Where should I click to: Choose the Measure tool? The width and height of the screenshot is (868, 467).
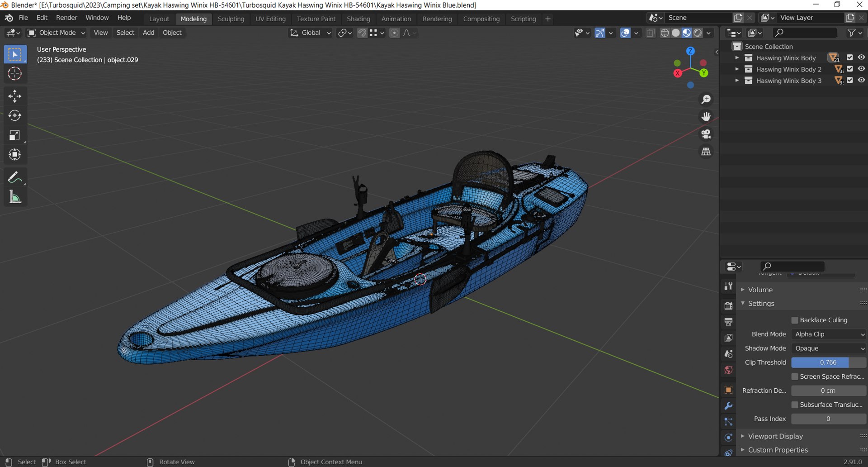point(14,197)
